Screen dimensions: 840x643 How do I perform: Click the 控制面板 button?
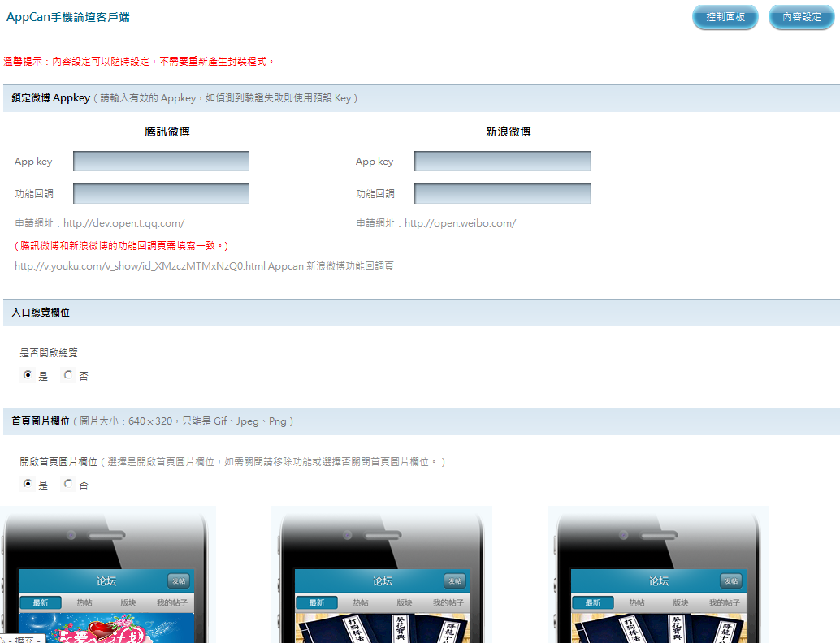coord(725,17)
